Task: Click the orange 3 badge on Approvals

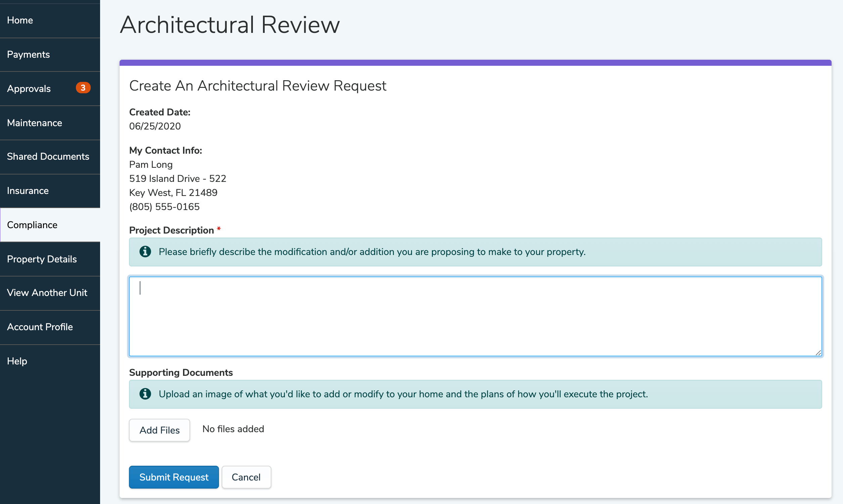Action: (x=83, y=88)
